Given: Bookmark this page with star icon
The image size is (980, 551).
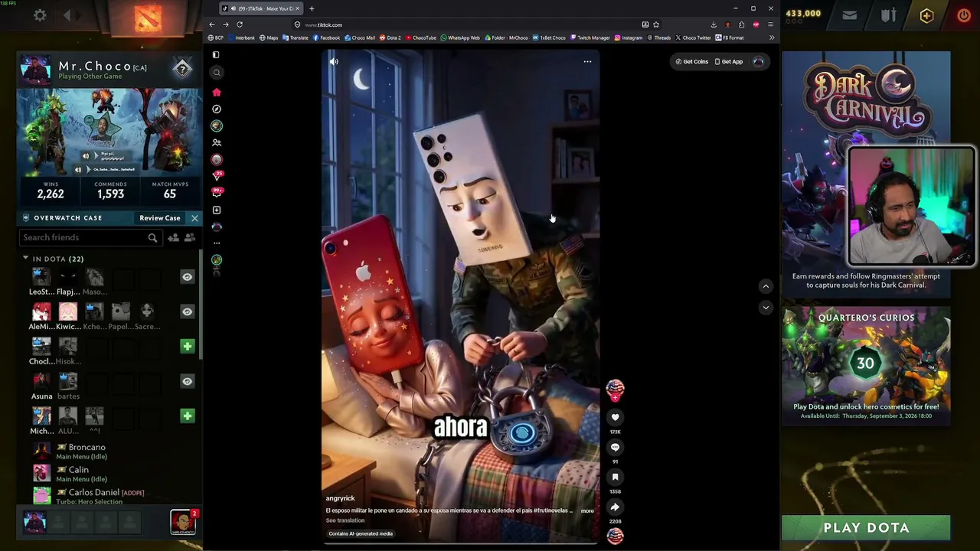Looking at the screenshot, I should pos(657,24).
